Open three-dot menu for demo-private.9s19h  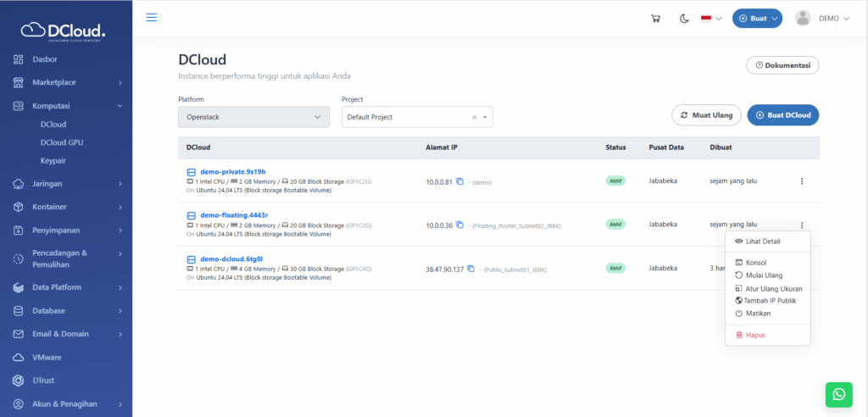pos(802,181)
